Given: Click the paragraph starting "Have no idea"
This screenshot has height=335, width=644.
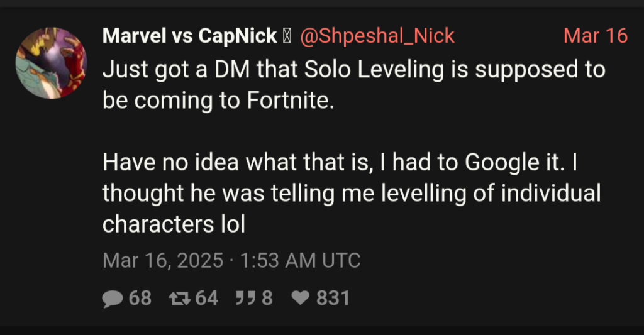Looking at the screenshot, I should [352, 194].
